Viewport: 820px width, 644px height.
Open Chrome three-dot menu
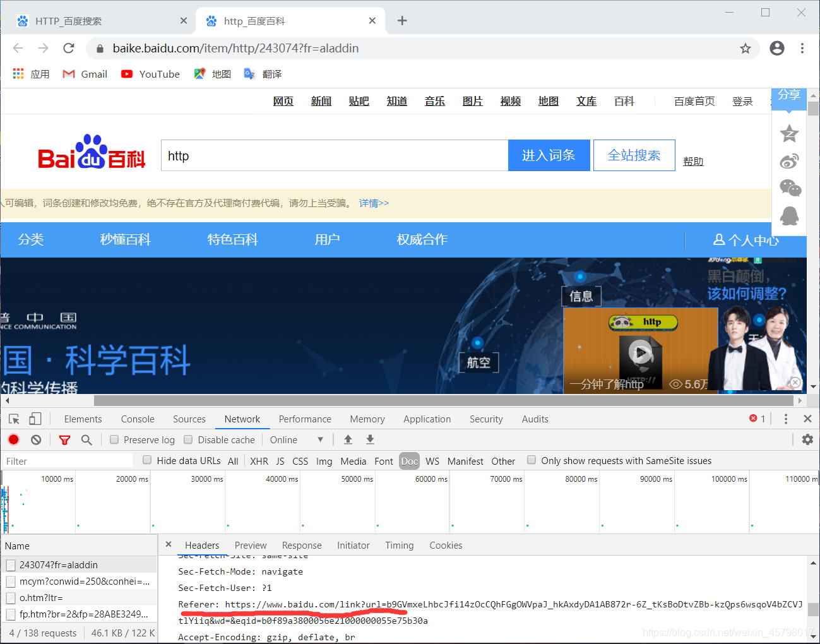click(x=802, y=48)
